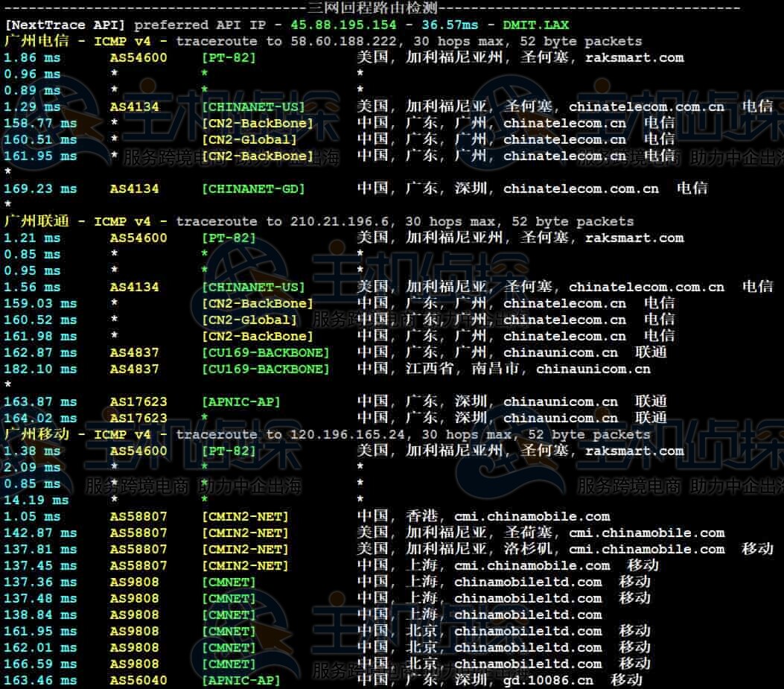Click the 182.10 ms hop latency
Screen dimensions: 784x689
click(40, 369)
